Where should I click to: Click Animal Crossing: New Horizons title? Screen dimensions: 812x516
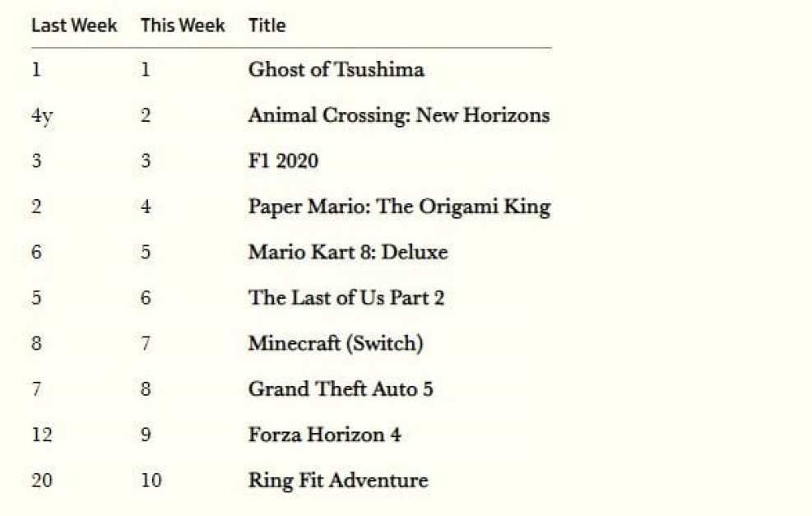398,115
